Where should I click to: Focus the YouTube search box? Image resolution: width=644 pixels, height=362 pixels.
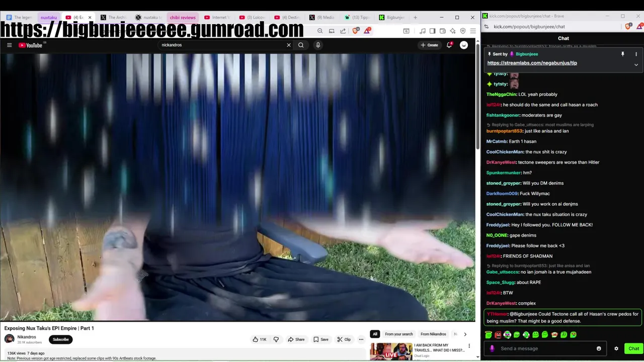221,45
